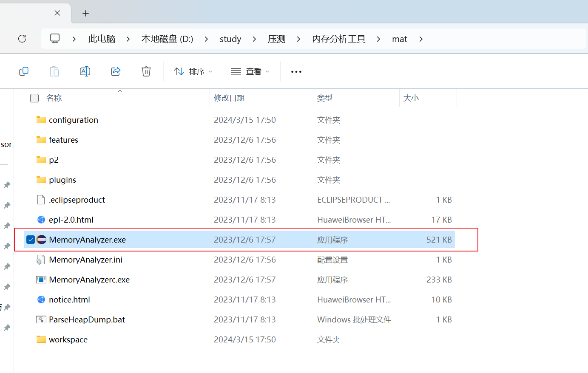Go to 此电脑 in breadcrumb

(102, 39)
